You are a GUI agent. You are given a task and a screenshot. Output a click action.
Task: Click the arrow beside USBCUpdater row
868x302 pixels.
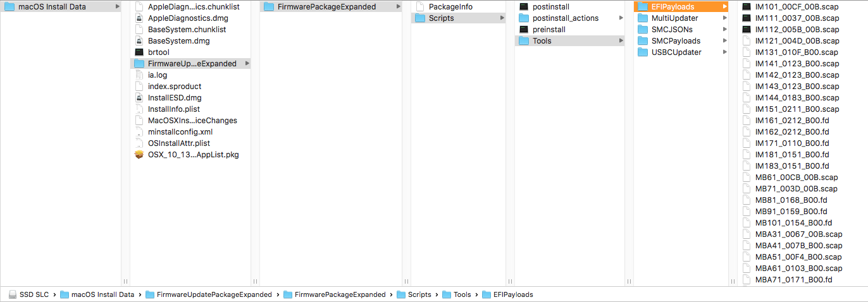pyautogui.click(x=725, y=52)
